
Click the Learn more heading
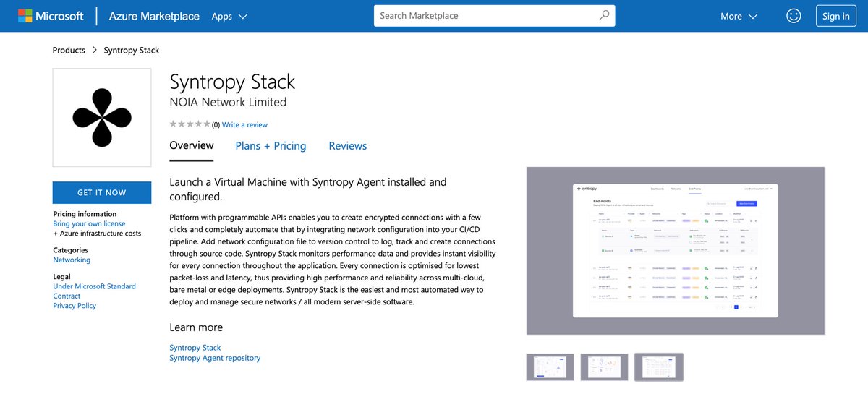click(196, 327)
